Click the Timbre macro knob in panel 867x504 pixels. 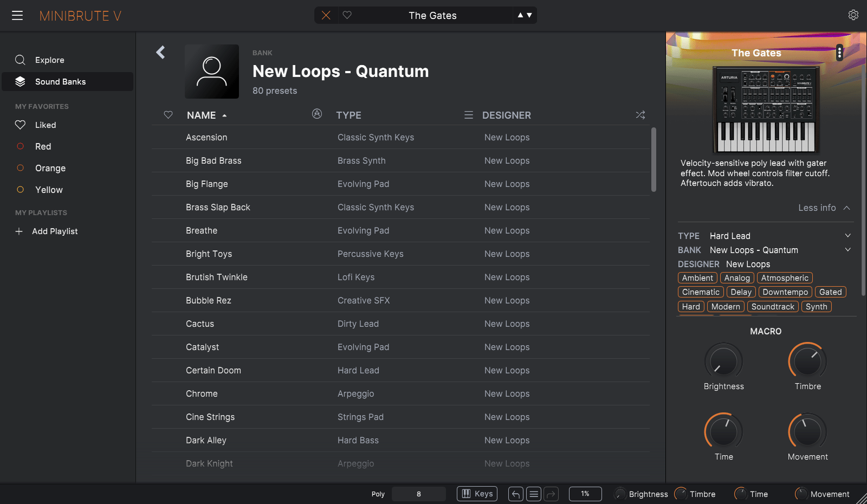pyautogui.click(x=807, y=361)
